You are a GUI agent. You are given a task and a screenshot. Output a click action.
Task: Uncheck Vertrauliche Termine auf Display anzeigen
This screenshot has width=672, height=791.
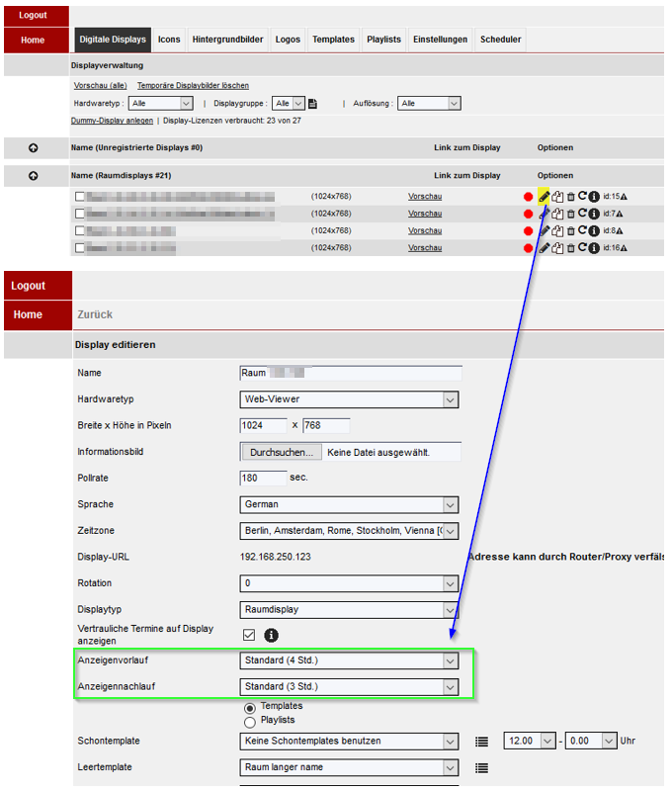pyautogui.click(x=249, y=635)
